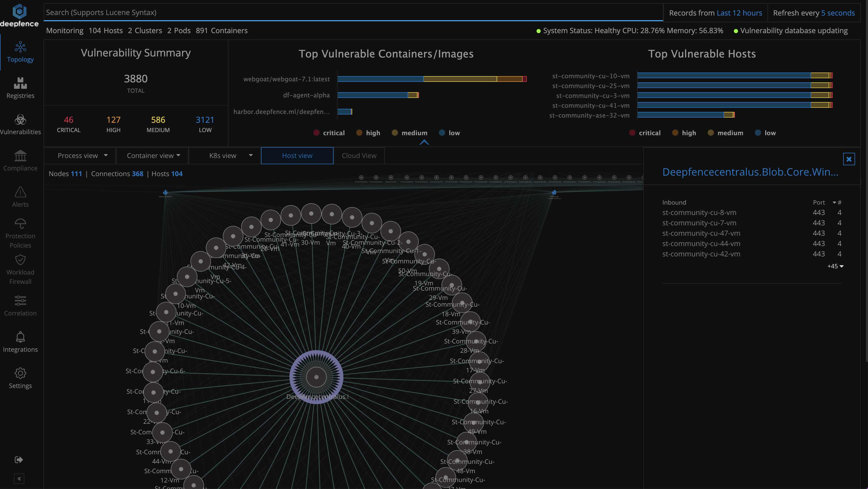This screenshot has width=868, height=489.
Task: Click the Correlation sidebar icon
Action: click(20, 306)
